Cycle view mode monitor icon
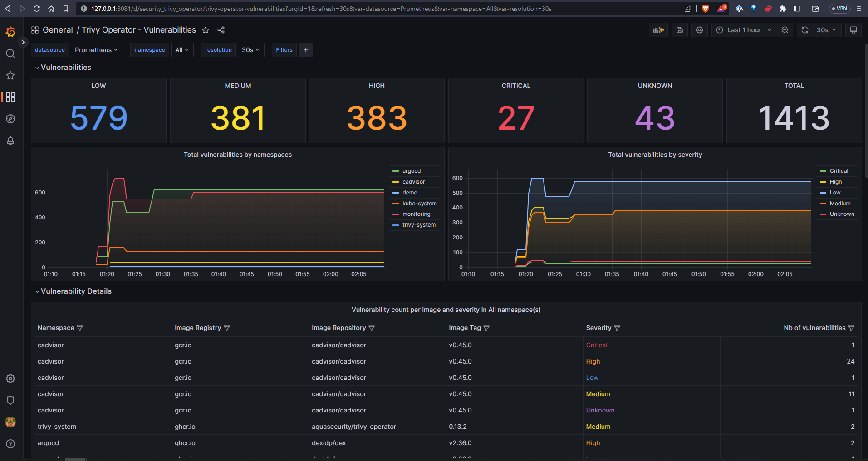 click(853, 30)
